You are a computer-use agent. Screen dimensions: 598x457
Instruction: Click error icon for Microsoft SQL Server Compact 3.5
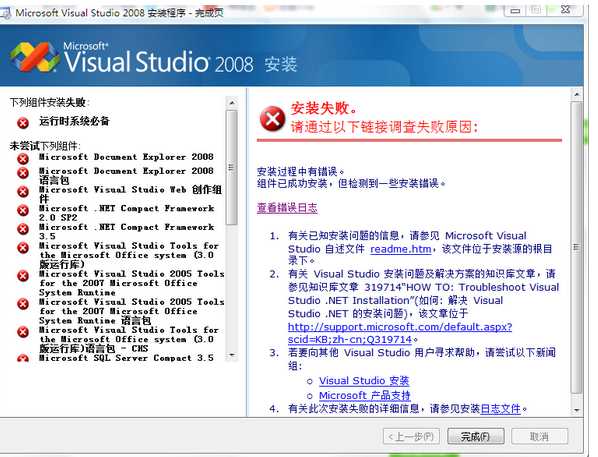[23, 358]
